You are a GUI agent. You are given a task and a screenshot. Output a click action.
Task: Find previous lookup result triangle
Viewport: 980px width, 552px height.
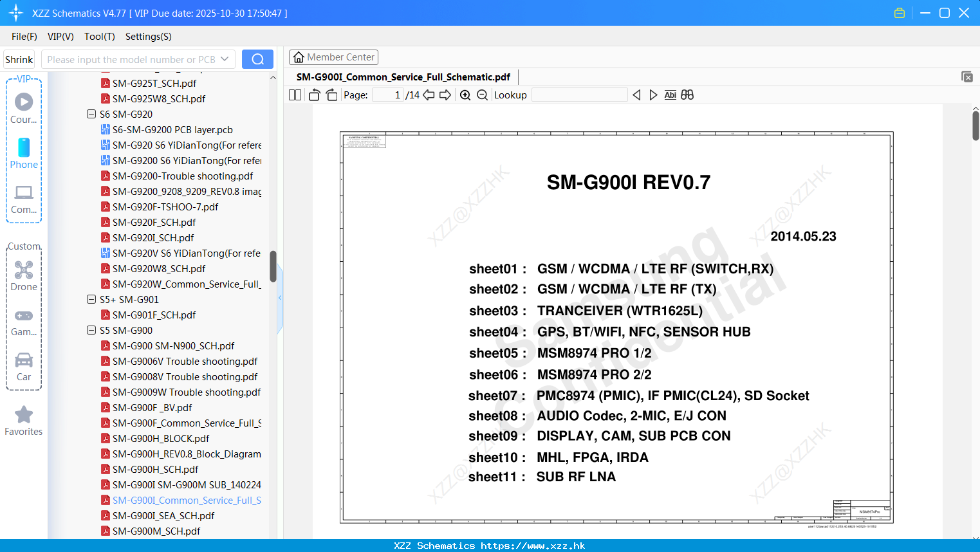click(x=636, y=95)
